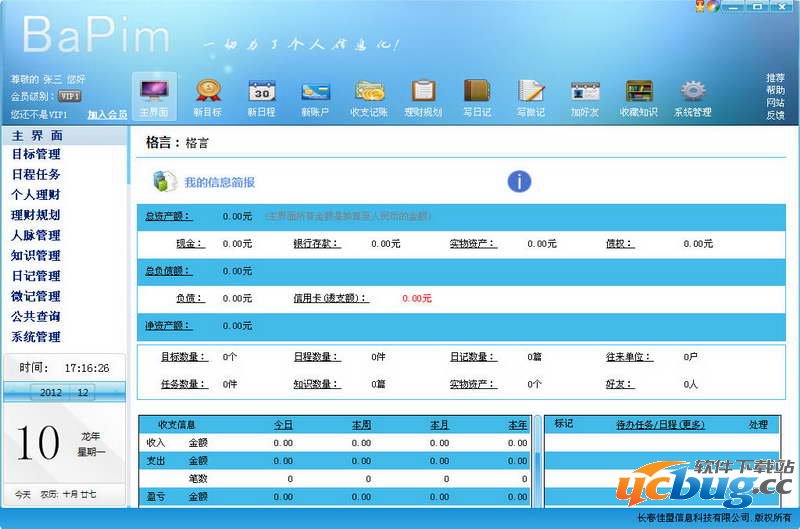800x529 pixels.
Task: Click the 今天 label below calendar
Action: pos(22,494)
